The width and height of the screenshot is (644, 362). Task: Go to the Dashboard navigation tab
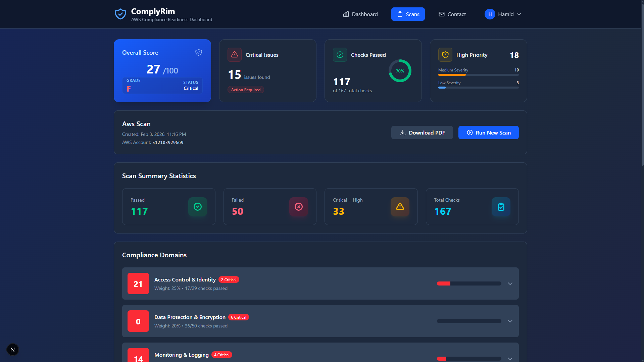point(360,14)
